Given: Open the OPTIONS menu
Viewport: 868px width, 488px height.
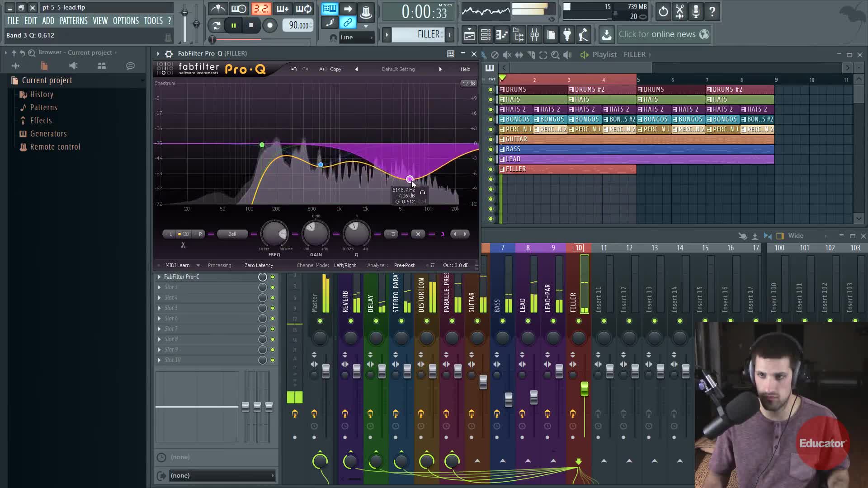Looking at the screenshot, I should coord(126,21).
